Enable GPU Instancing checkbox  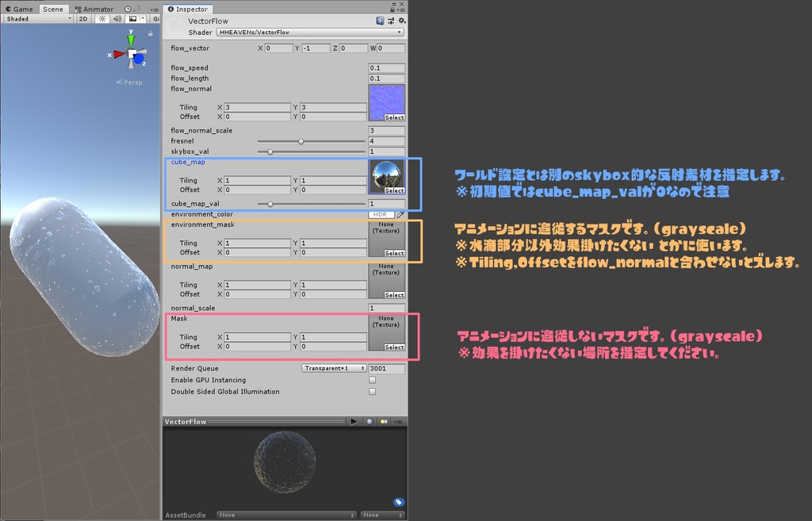(x=372, y=380)
